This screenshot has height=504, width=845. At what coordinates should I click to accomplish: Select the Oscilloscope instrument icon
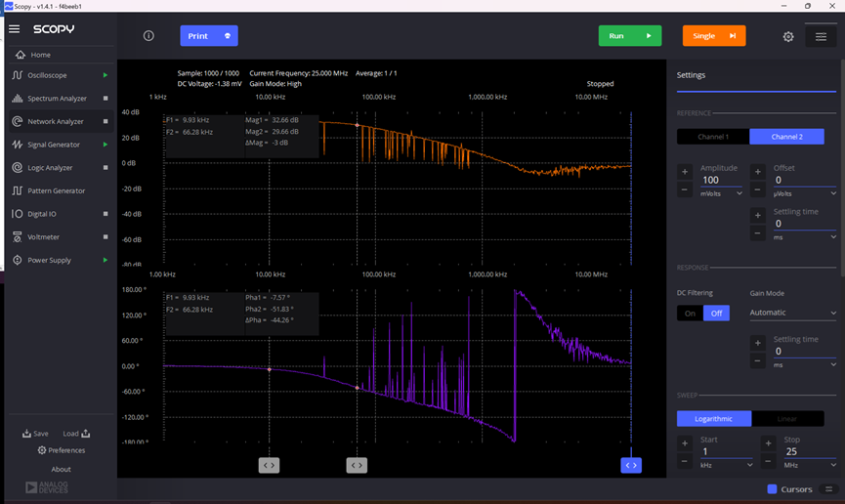point(18,75)
